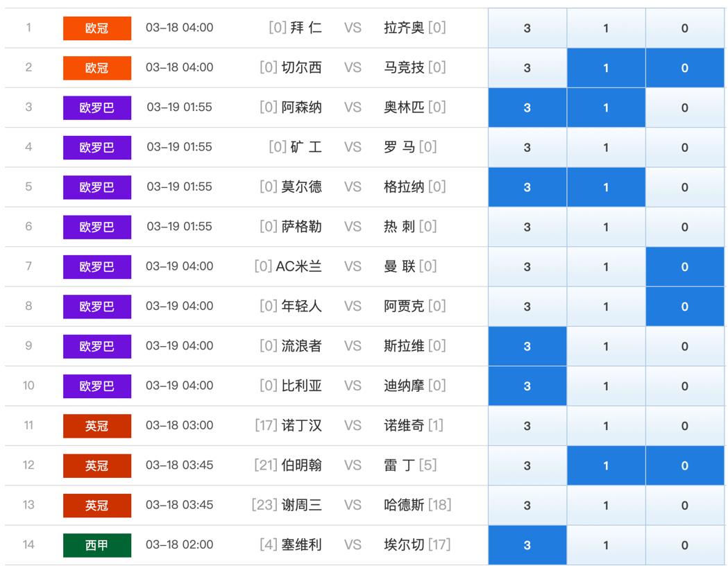Viewport: 728px width, 568px height.
Task: Select 3 for 拜仁 vs 拉齐奥
Action: tap(527, 28)
